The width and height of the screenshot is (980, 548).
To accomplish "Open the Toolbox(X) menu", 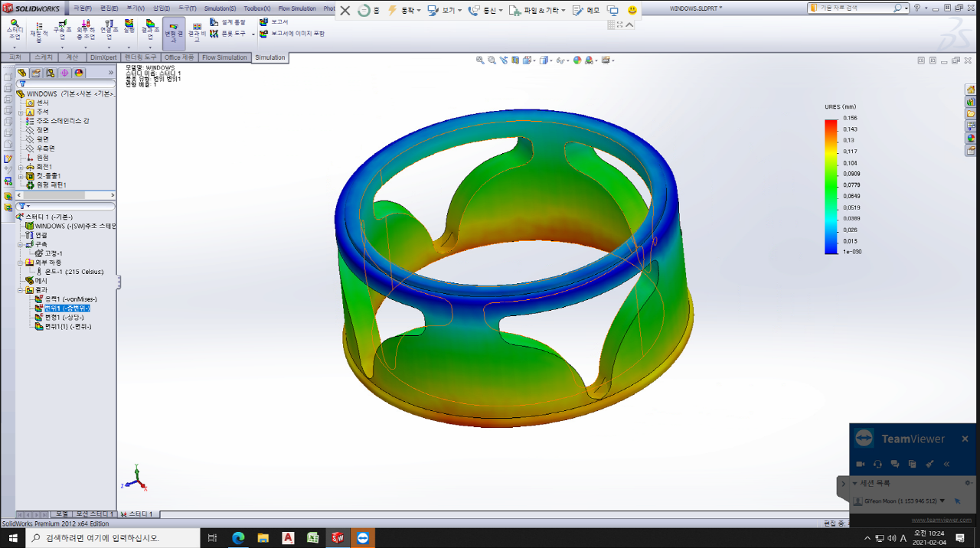I will 257,8.
